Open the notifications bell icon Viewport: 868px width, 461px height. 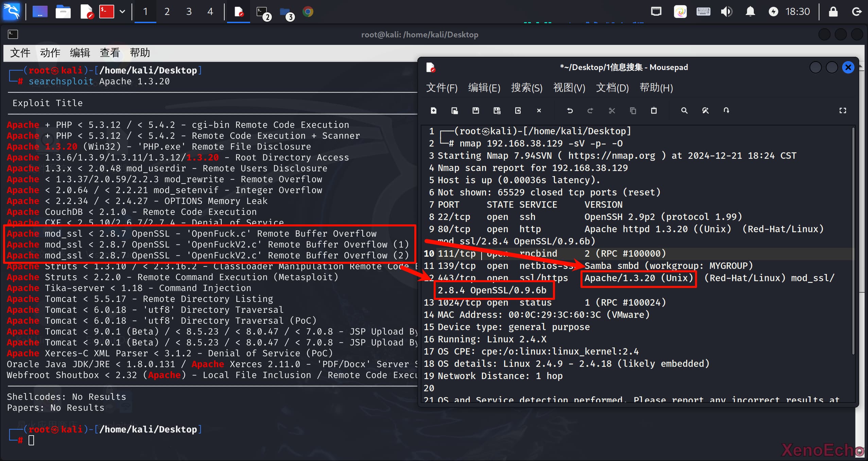[750, 12]
